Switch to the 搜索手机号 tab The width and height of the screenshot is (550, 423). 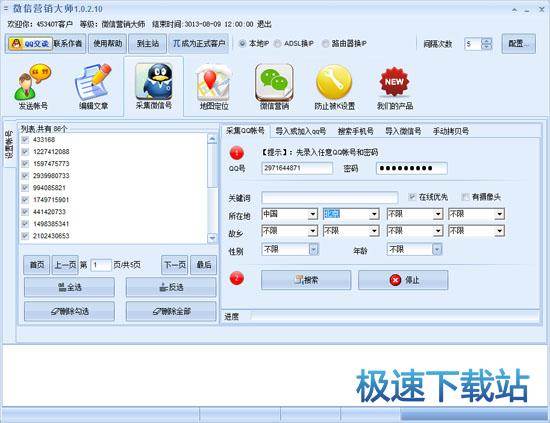click(x=355, y=131)
